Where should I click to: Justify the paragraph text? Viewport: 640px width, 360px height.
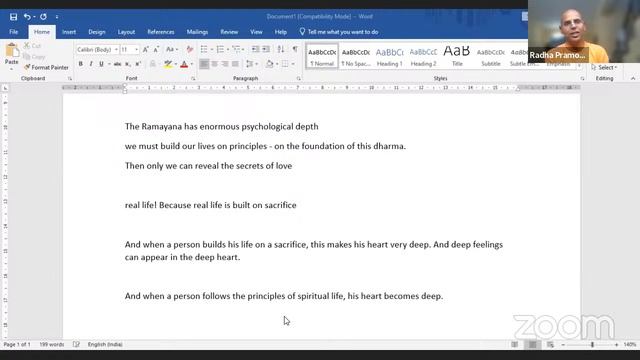[235, 64]
